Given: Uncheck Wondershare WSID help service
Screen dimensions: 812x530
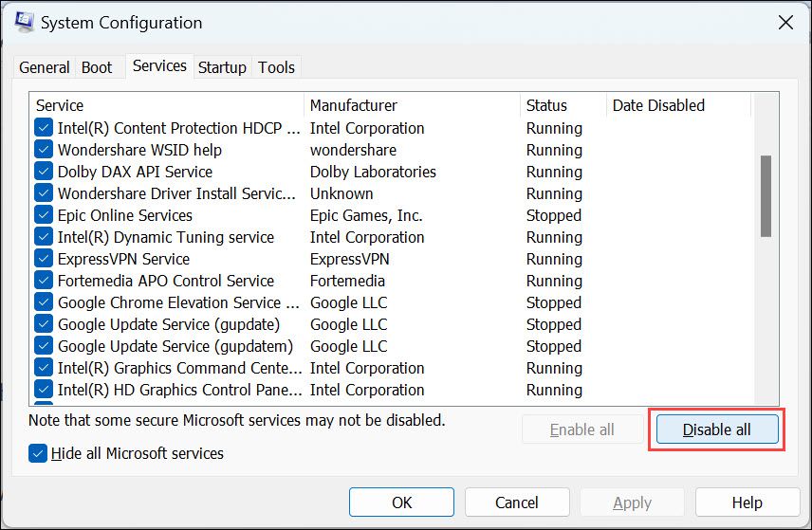Looking at the screenshot, I should 44,149.
